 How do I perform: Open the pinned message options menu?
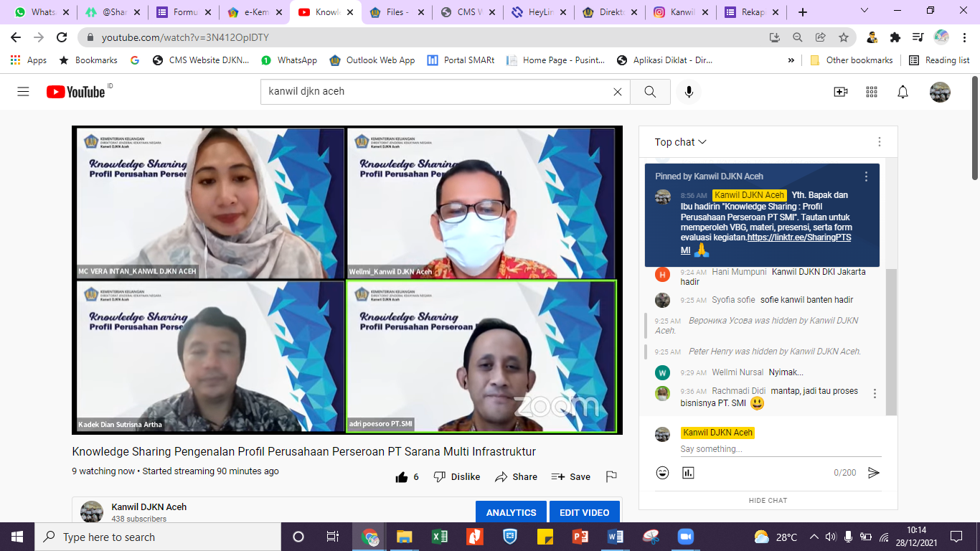point(866,176)
